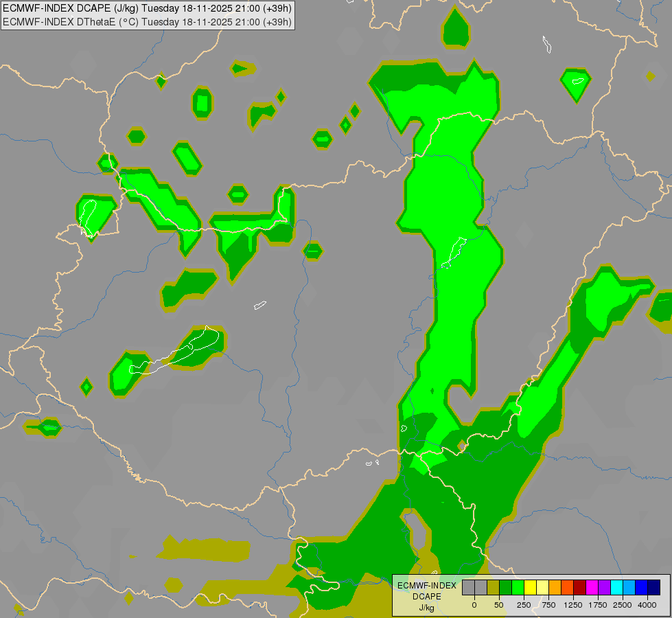Screen dimensions: 672x618
Task: Click the magenta legend swatch
Action: click(592, 587)
